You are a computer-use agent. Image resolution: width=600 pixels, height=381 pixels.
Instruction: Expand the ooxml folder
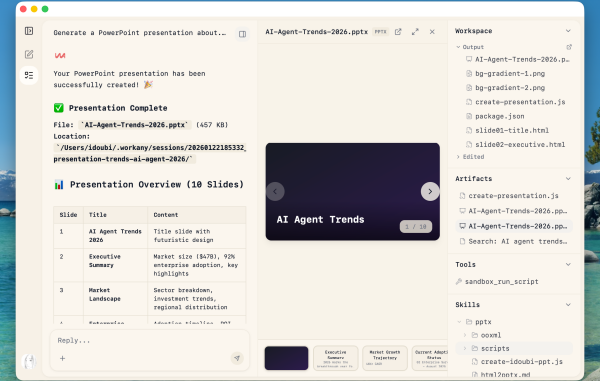[x=465, y=335]
